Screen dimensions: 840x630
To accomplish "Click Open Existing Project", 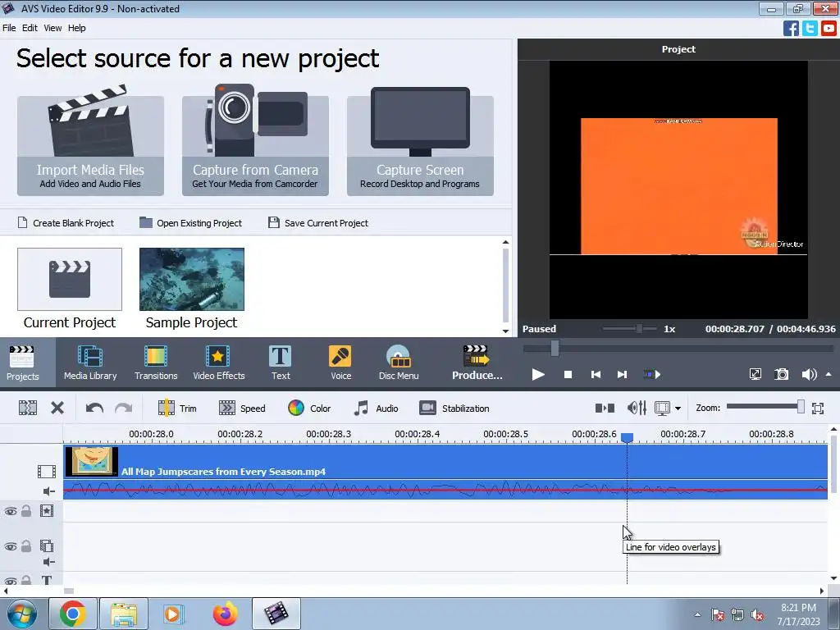I will (x=190, y=223).
